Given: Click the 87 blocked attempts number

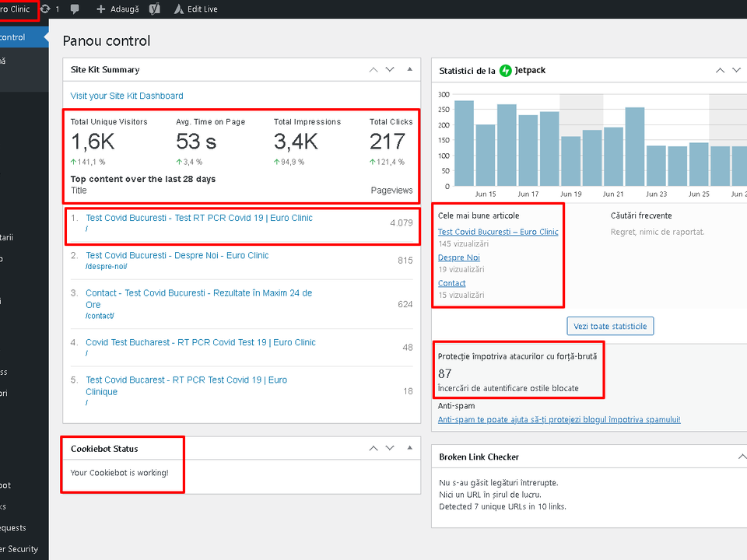Looking at the screenshot, I should pos(444,373).
